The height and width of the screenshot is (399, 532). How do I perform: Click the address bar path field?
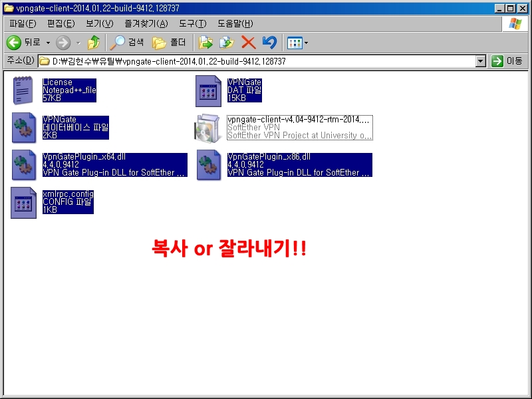point(257,61)
